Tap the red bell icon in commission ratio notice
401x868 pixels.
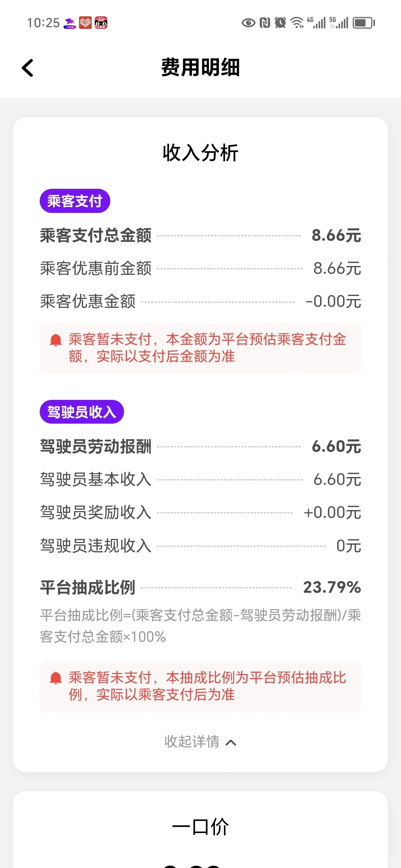tap(56, 678)
